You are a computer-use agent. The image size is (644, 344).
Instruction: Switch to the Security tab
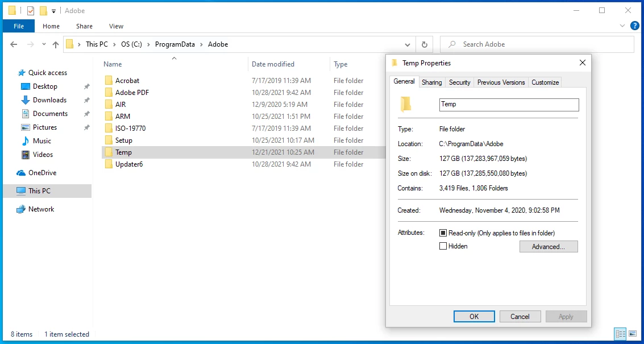460,82
